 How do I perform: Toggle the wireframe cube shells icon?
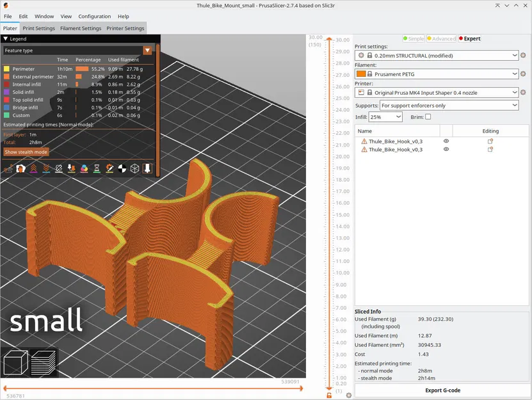pyautogui.click(x=134, y=168)
